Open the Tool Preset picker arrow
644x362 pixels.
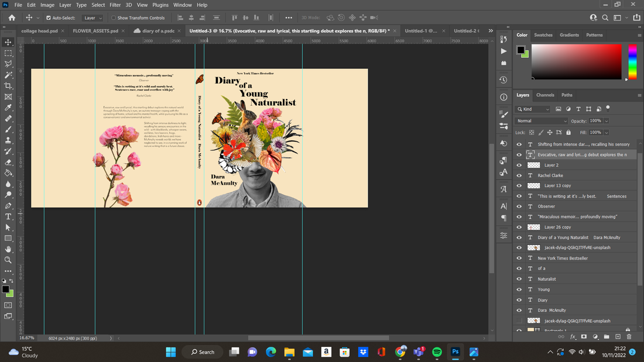tap(38, 18)
